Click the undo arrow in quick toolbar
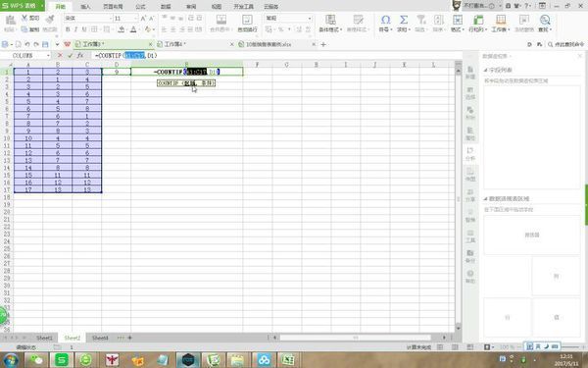 27,44
